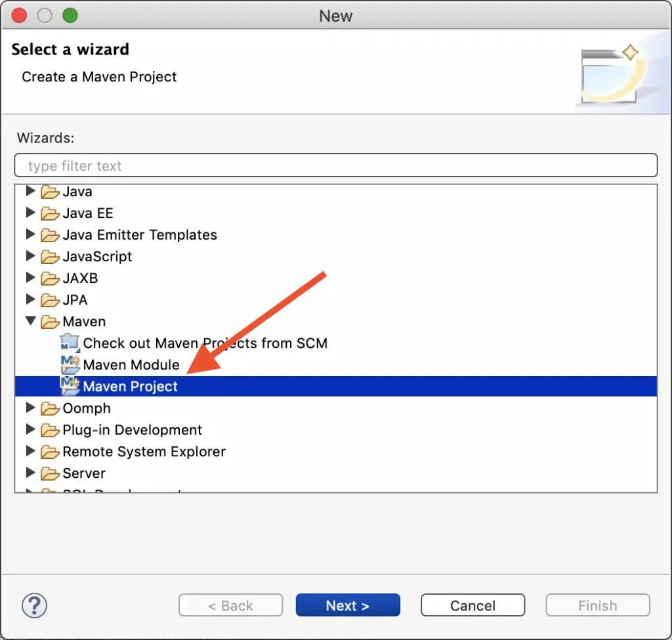672x640 pixels.
Task: Click the Maven Project icon
Action: tap(71, 386)
